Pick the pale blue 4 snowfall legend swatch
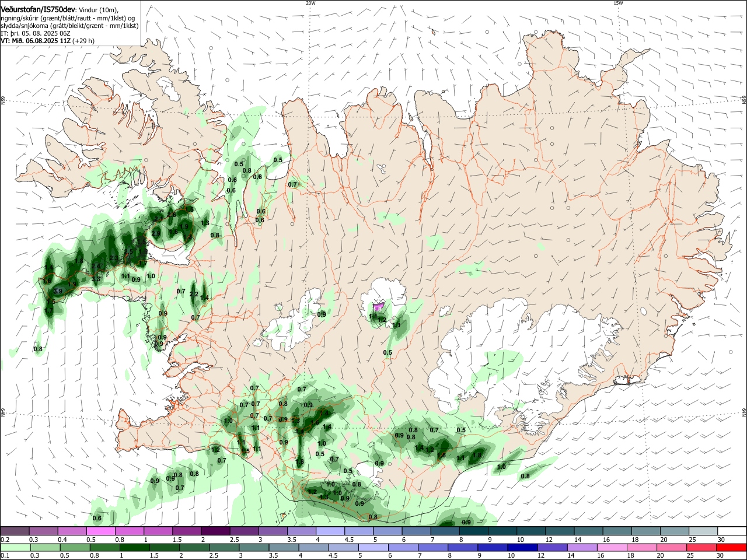The width and height of the screenshot is (747, 560). (330, 531)
